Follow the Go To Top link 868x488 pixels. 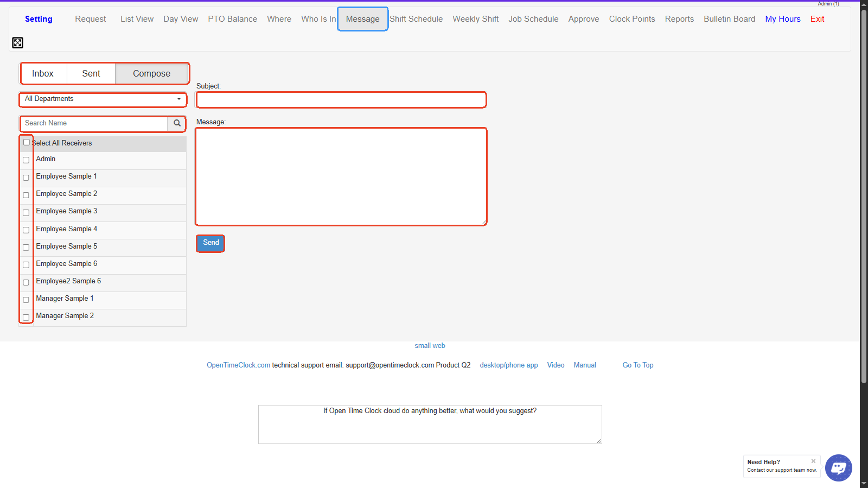pyautogui.click(x=637, y=365)
